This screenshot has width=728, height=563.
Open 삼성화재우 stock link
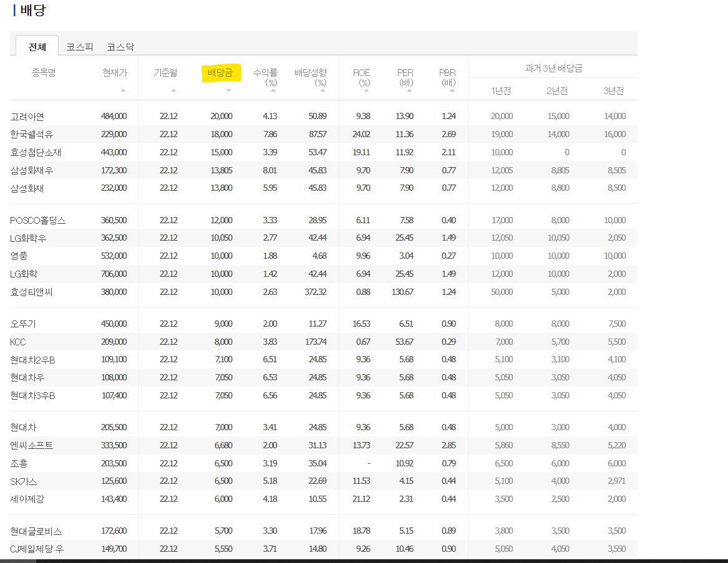pos(32,171)
